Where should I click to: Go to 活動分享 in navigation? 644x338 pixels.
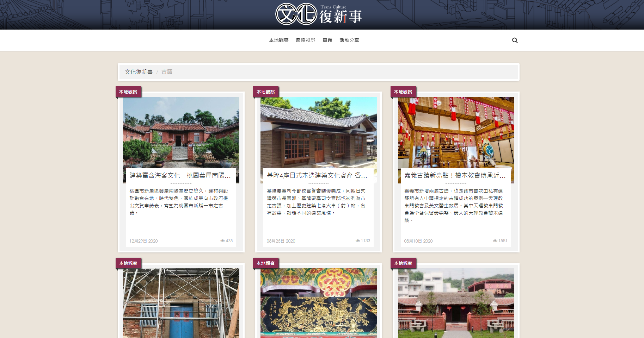tap(349, 40)
